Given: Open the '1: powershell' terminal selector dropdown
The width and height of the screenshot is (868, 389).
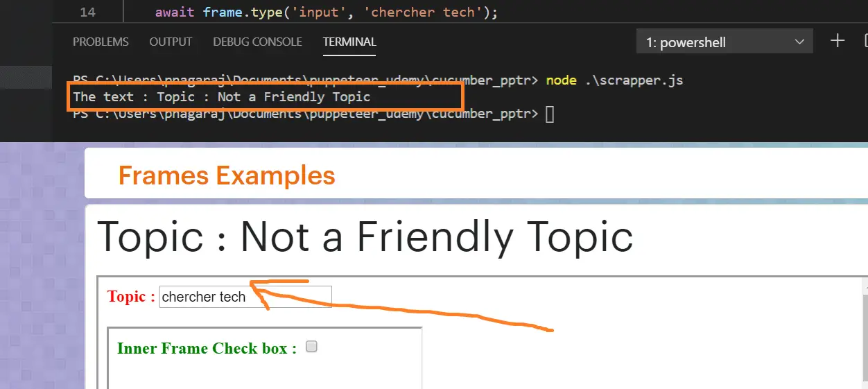Looking at the screenshot, I should click(723, 42).
